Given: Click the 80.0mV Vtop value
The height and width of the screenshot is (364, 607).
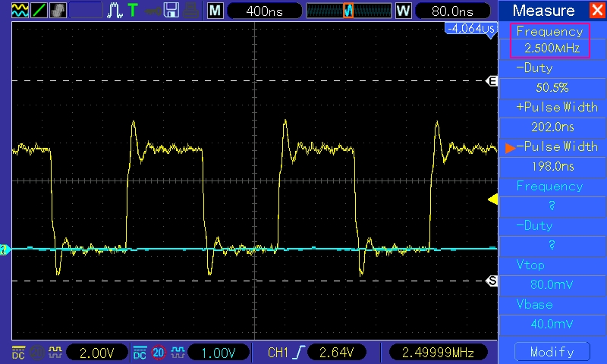Looking at the screenshot, I should [552, 285].
